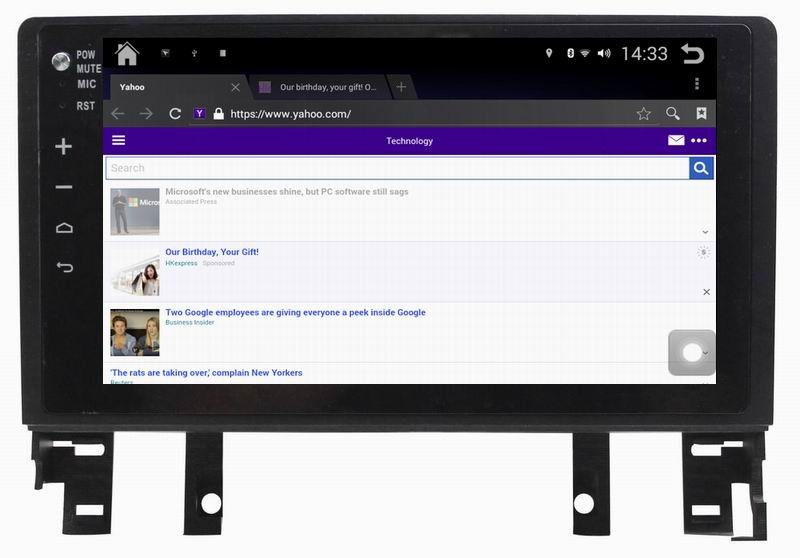Click the Google employees thumbnail
The image size is (800, 558).
click(x=135, y=333)
